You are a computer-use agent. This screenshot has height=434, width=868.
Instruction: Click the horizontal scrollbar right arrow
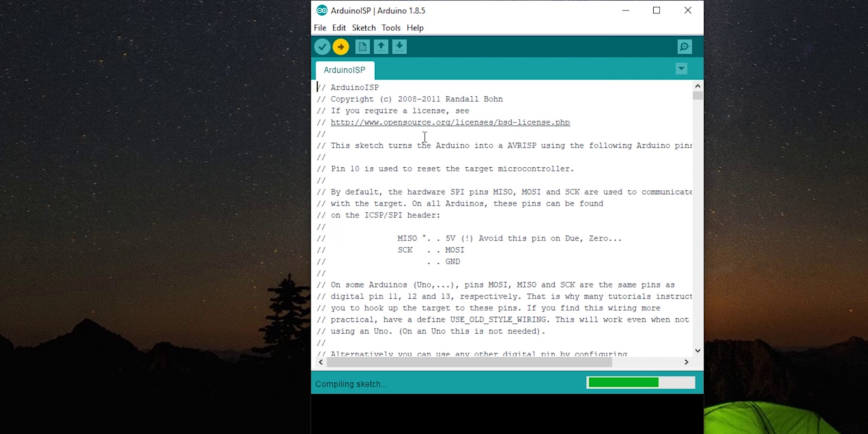(x=686, y=362)
